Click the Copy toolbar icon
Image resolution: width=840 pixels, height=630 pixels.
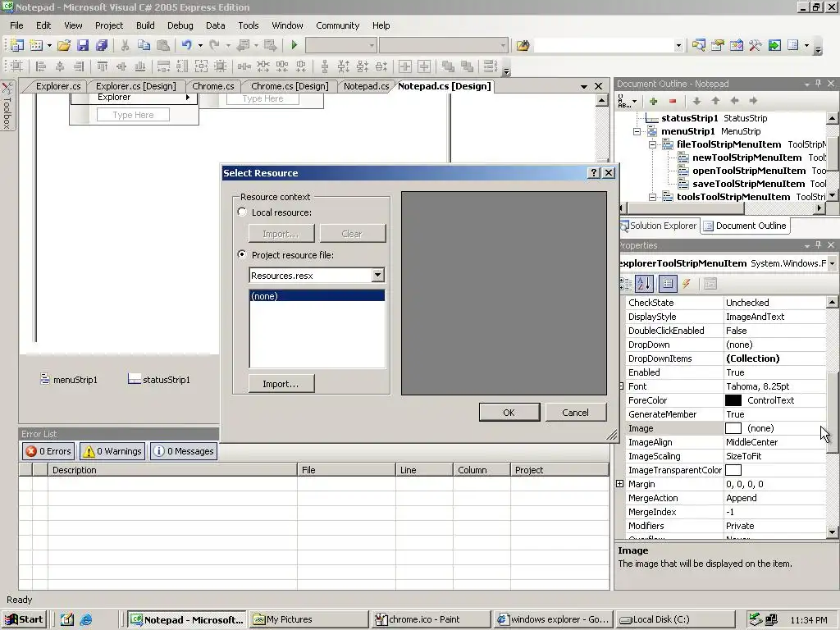pyautogui.click(x=144, y=46)
